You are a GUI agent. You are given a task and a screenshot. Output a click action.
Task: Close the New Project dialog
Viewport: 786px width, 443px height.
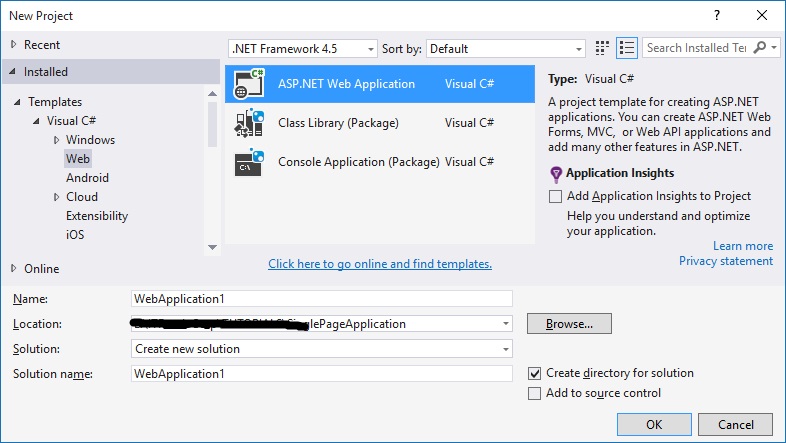coord(762,16)
